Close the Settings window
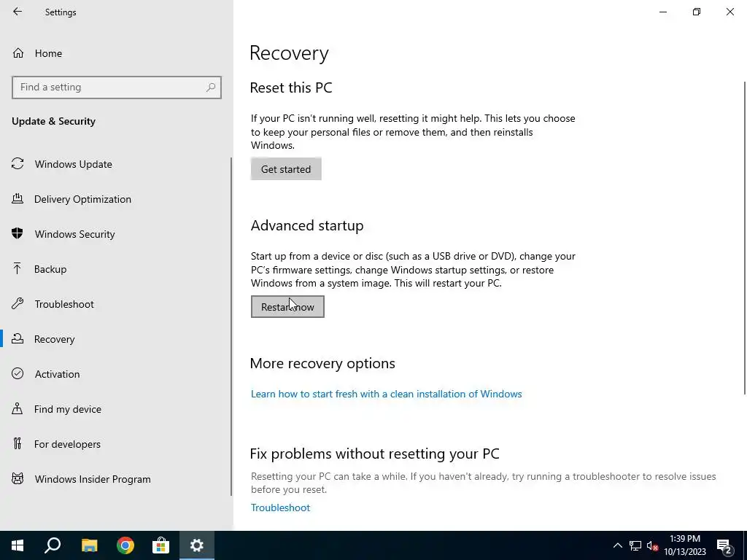The height and width of the screenshot is (560, 747). (x=729, y=12)
